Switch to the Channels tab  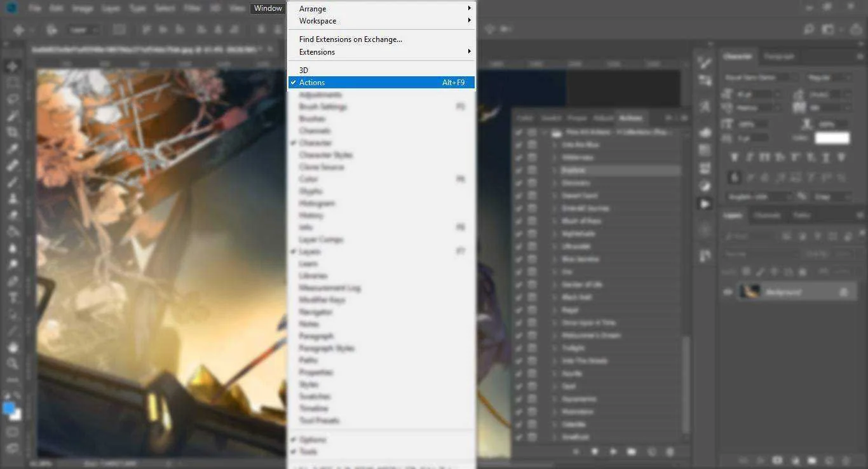click(767, 215)
